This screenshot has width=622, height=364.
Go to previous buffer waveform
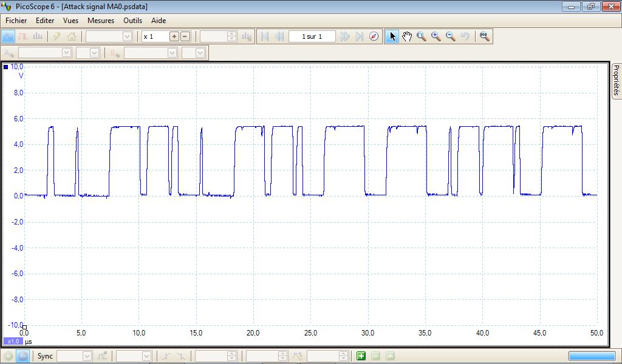pyautogui.click(x=279, y=36)
